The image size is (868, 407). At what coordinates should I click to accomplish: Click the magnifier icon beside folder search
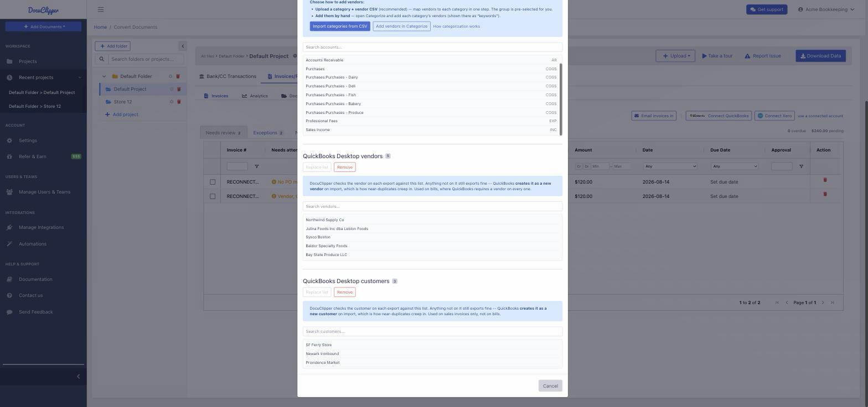tap(101, 59)
